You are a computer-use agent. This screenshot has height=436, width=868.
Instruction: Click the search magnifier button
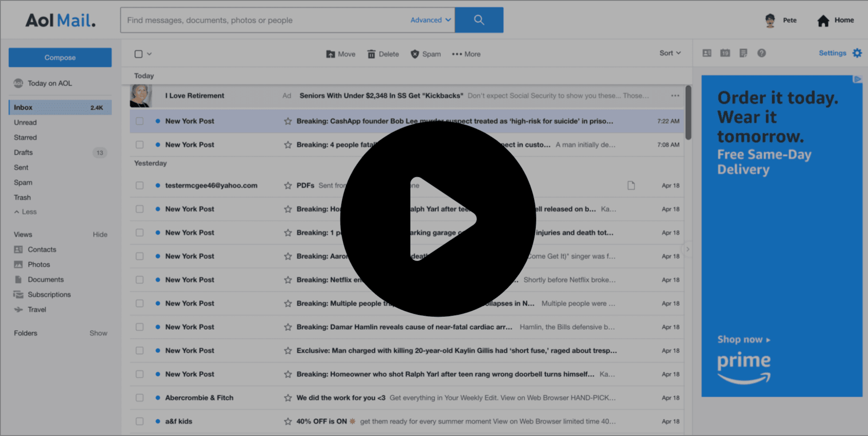(x=479, y=20)
